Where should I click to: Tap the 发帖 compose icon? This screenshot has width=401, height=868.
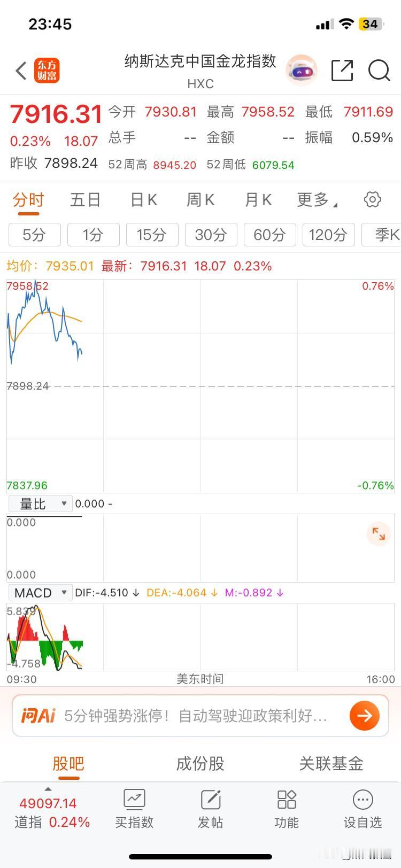[211, 800]
